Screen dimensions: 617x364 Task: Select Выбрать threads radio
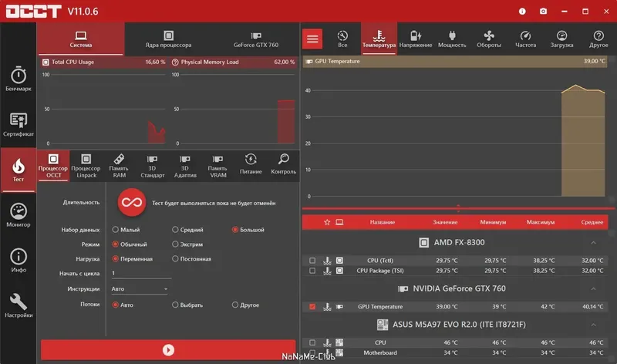[x=175, y=305]
